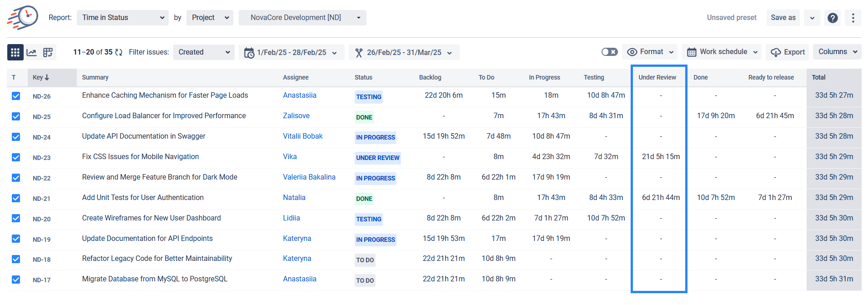Switch to grid table view
The width and height of the screenshot is (868, 305).
coord(15,52)
